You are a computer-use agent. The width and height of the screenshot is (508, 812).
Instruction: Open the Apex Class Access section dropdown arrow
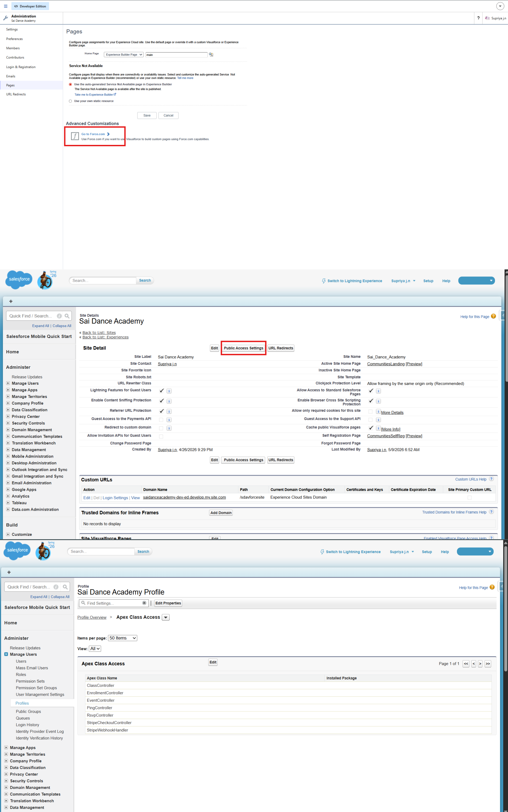[166, 617]
